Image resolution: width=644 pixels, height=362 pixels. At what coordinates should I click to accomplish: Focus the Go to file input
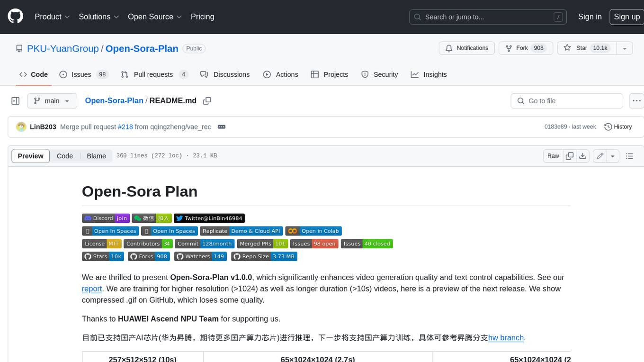click(567, 101)
